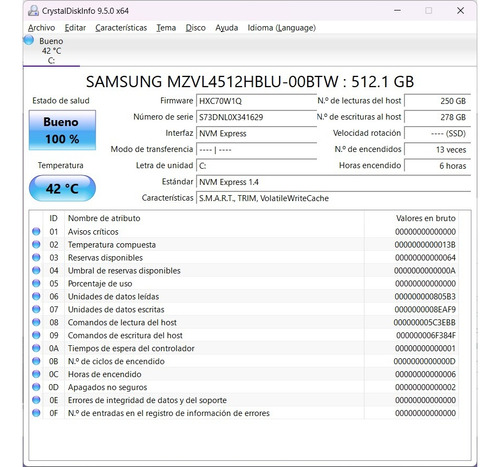The image size is (500, 467).
Task: Click the Valores en bruto column header
Action: (426, 218)
